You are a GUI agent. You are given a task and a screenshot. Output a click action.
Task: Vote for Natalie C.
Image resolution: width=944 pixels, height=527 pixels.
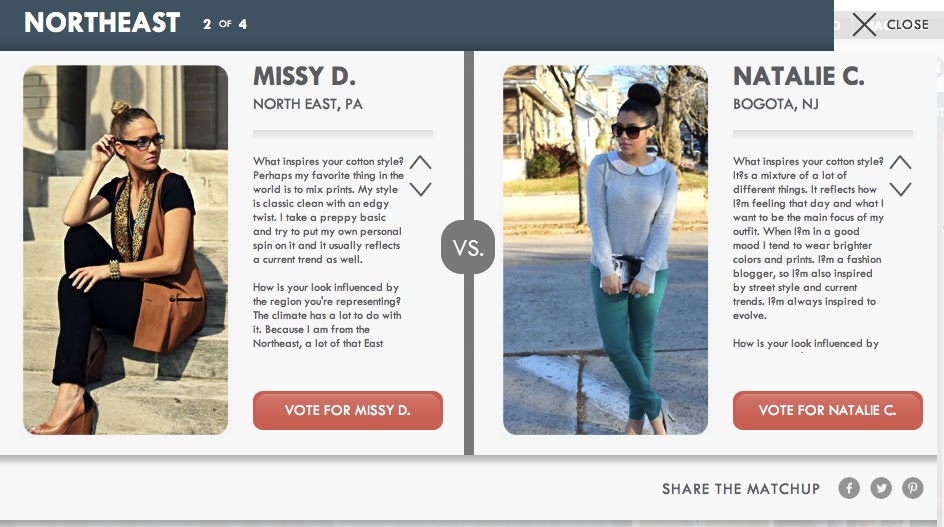827,410
